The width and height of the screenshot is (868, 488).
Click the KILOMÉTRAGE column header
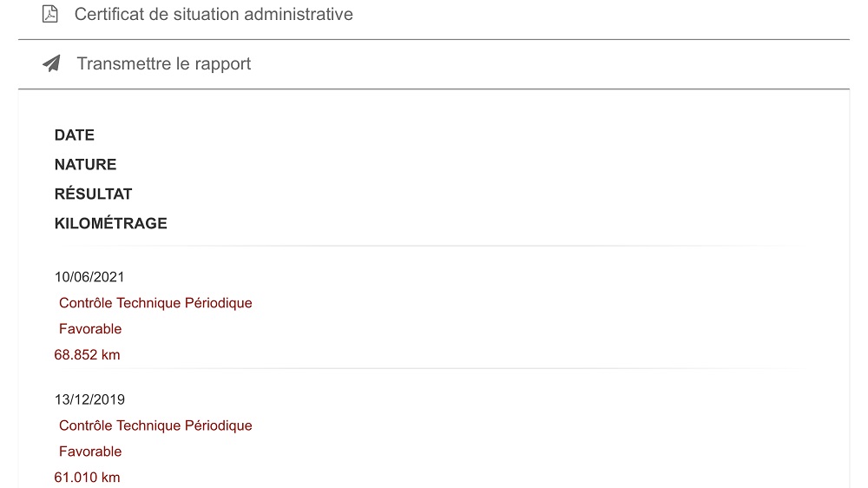pyautogui.click(x=111, y=223)
